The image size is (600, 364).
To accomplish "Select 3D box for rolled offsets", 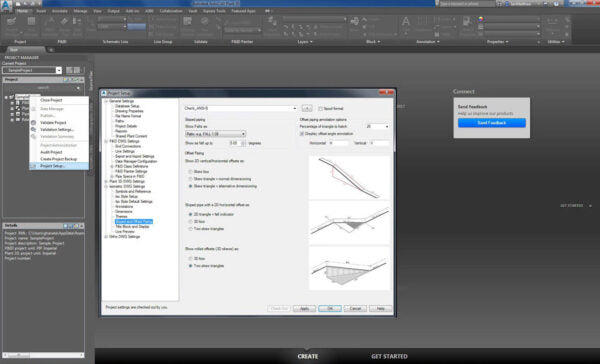I will point(190,259).
